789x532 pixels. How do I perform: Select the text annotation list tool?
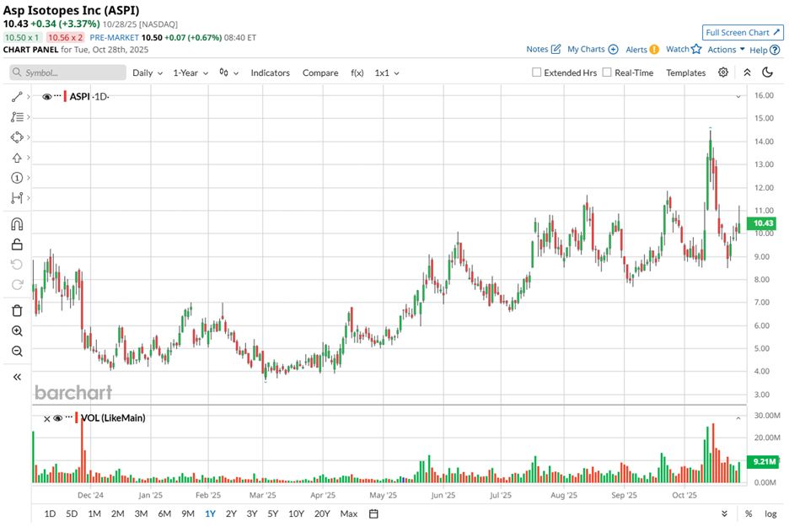pyautogui.click(x=17, y=116)
